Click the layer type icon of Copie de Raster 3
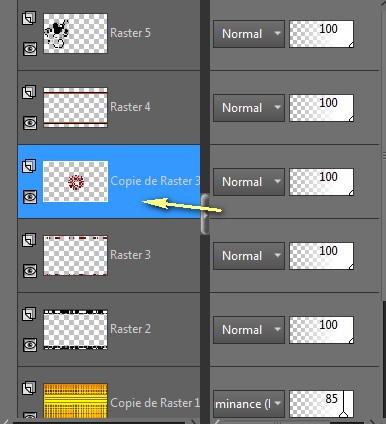The height and width of the screenshot is (424, 386). tap(29, 166)
